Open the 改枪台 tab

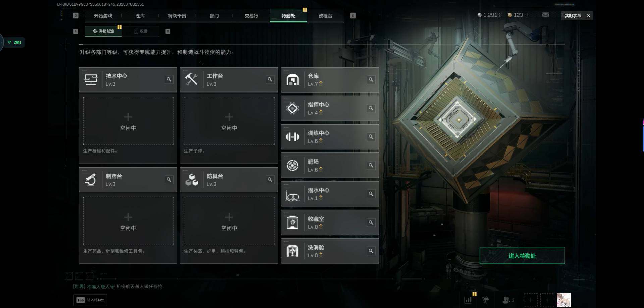click(x=325, y=16)
